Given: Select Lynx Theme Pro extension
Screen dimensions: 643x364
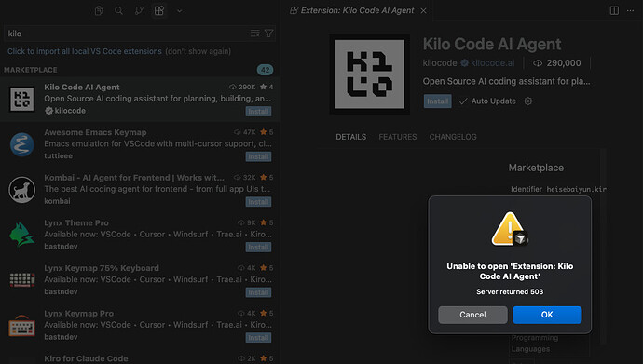Looking at the screenshot, I should [140, 235].
